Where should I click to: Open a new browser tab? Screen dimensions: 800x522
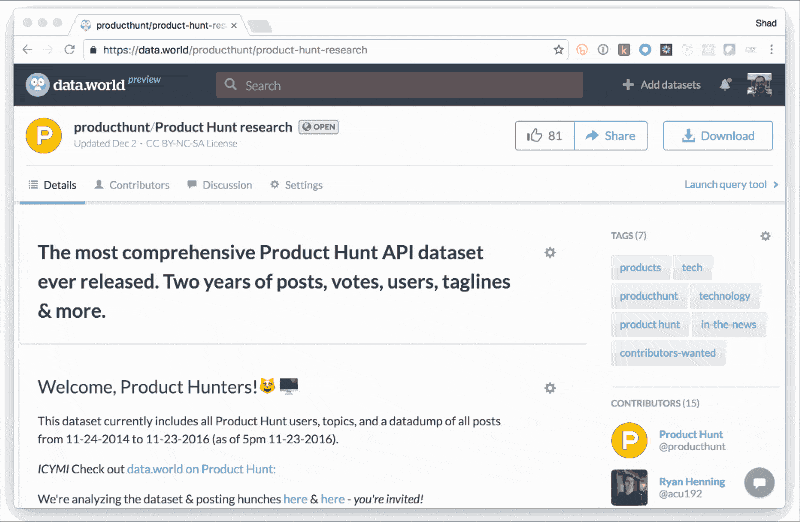[x=260, y=27]
